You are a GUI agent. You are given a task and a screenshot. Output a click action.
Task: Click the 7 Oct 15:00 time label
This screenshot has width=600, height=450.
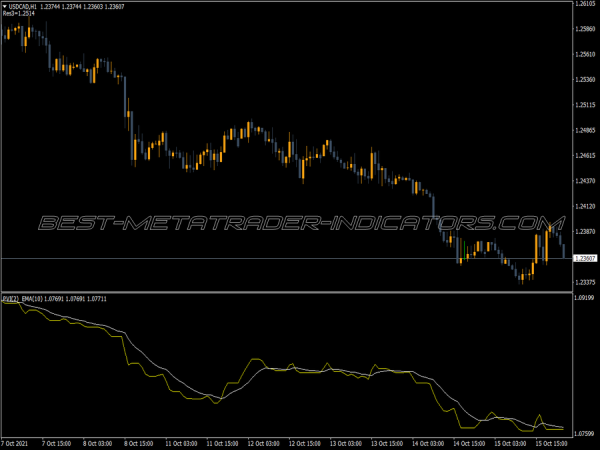(x=56, y=444)
